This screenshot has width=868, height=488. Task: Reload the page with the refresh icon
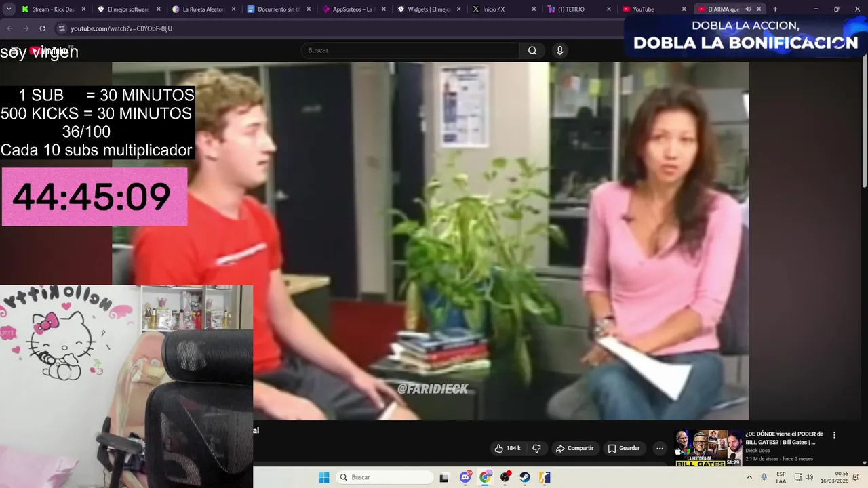tap(42, 28)
